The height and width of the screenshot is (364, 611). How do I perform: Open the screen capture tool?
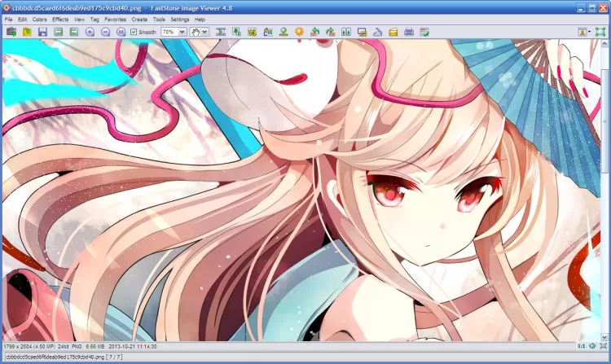362,32
